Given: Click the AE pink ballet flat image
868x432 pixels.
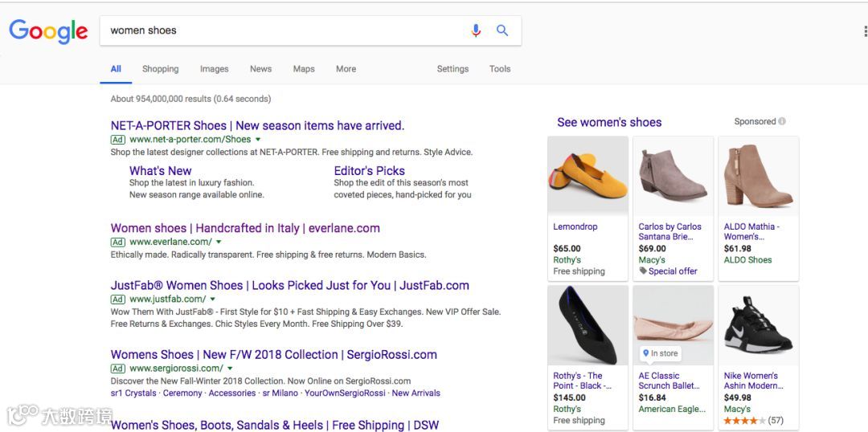Looking at the screenshot, I should 674,325.
